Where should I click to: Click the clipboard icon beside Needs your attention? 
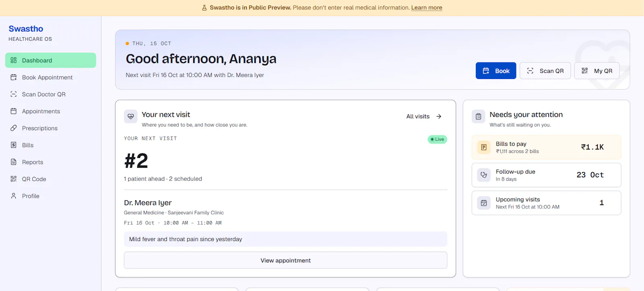coord(479,116)
